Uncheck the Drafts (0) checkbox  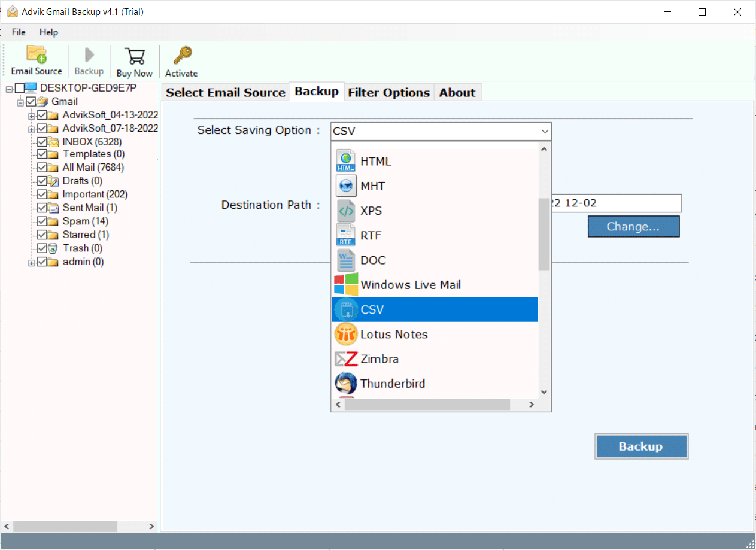click(x=42, y=181)
